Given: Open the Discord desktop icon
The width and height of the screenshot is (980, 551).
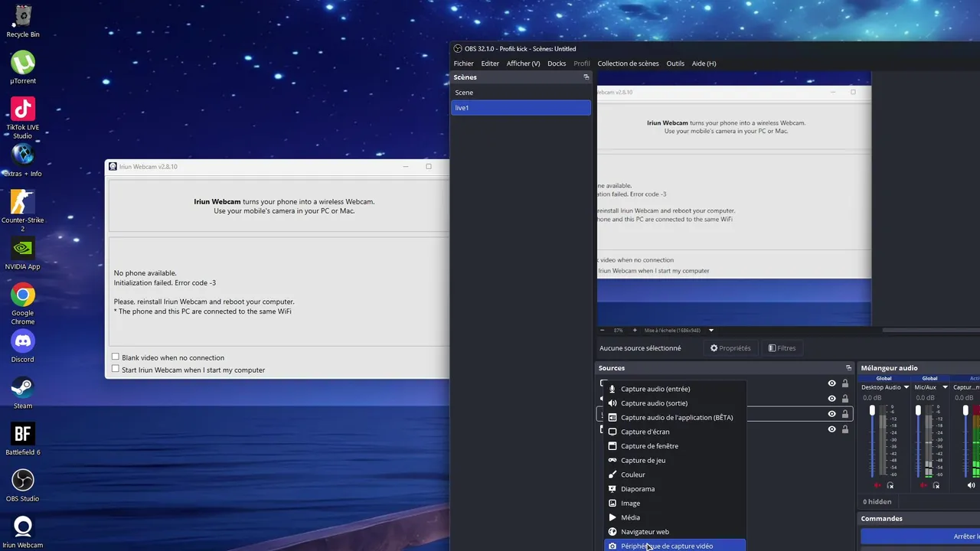Looking at the screenshot, I should (x=23, y=346).
